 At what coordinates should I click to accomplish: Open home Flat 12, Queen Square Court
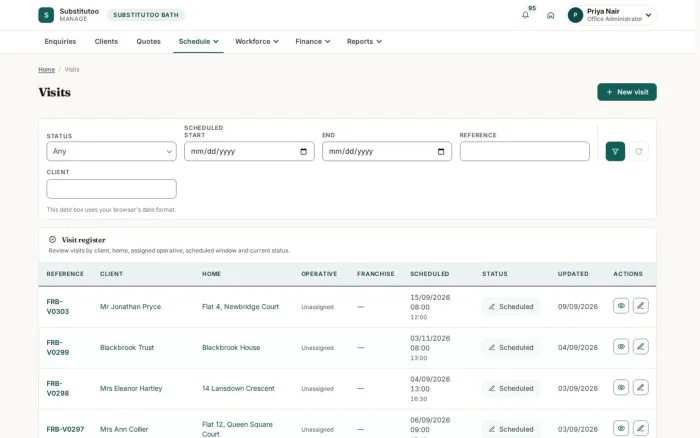(237, 429)
